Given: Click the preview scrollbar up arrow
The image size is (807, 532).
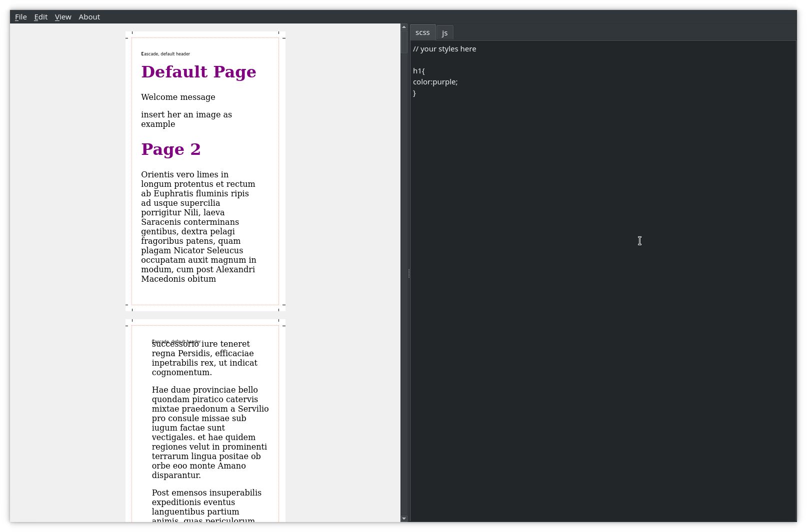Looking at the screenshot, I should coord(404,27).
